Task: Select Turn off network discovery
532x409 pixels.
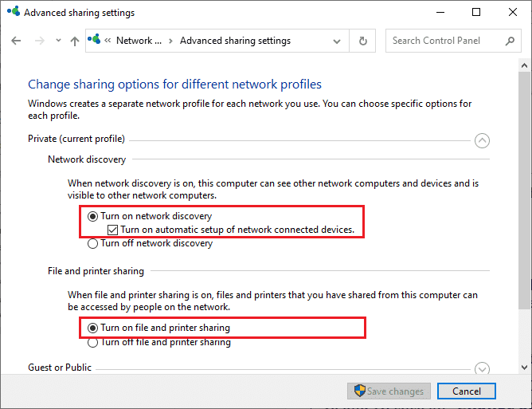Action: 93,244
